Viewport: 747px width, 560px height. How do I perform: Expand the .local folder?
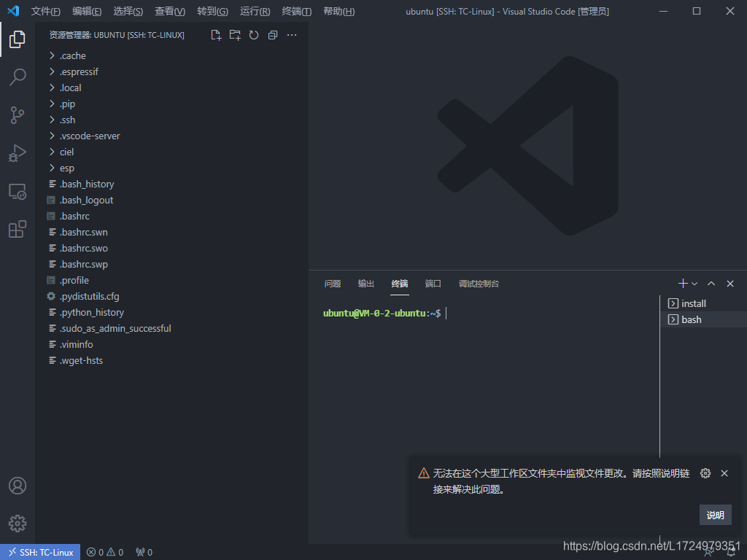[172, 87]
